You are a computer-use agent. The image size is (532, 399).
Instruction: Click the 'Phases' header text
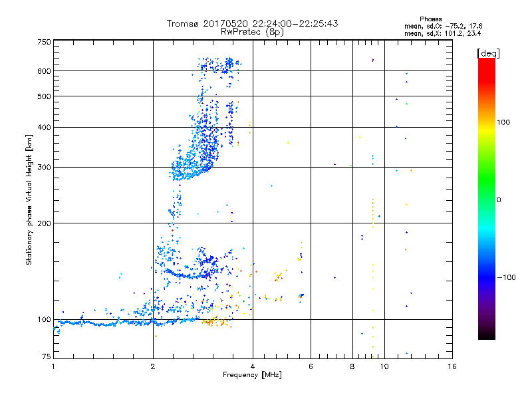click(430, 19)
